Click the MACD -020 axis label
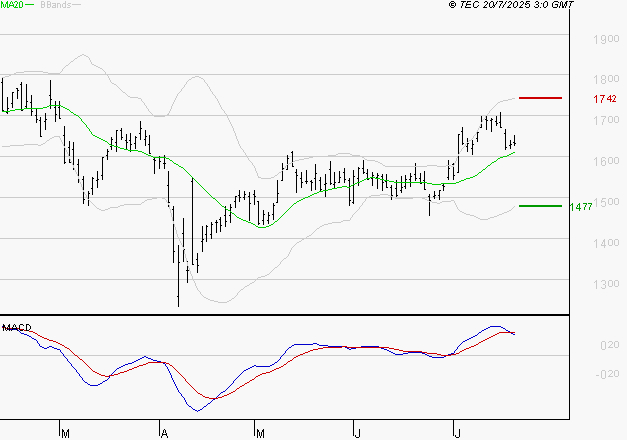 [x=607, y=374]
